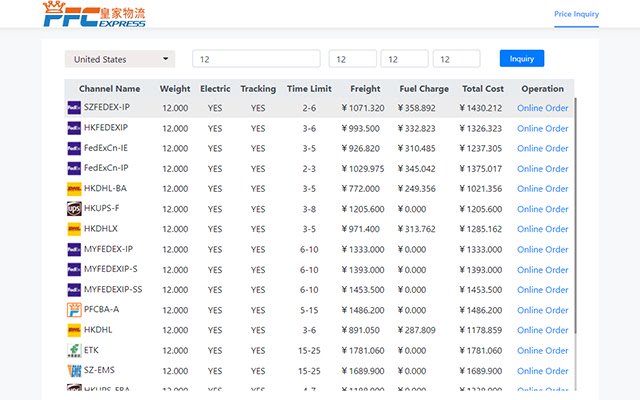The image size is (640, 400).
Task: Click the Fuel Charge column header
Action: (424, 89)
